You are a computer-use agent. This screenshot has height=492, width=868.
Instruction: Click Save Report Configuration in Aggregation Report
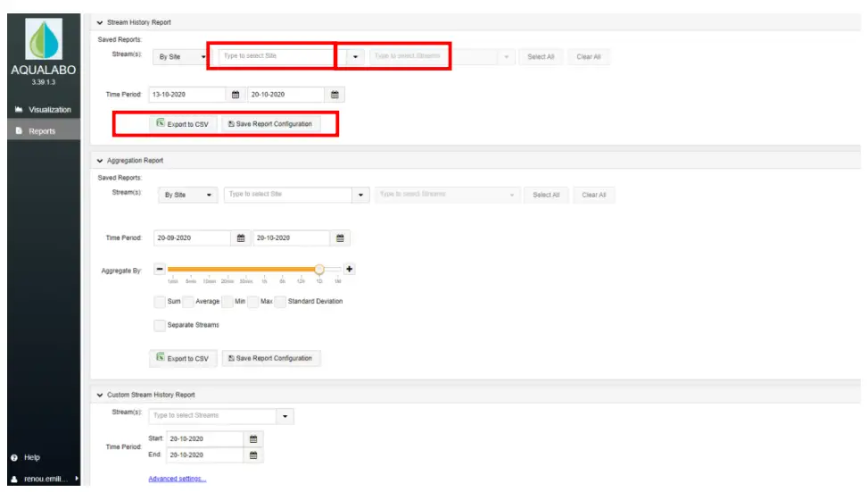click(x=270, y=358)
